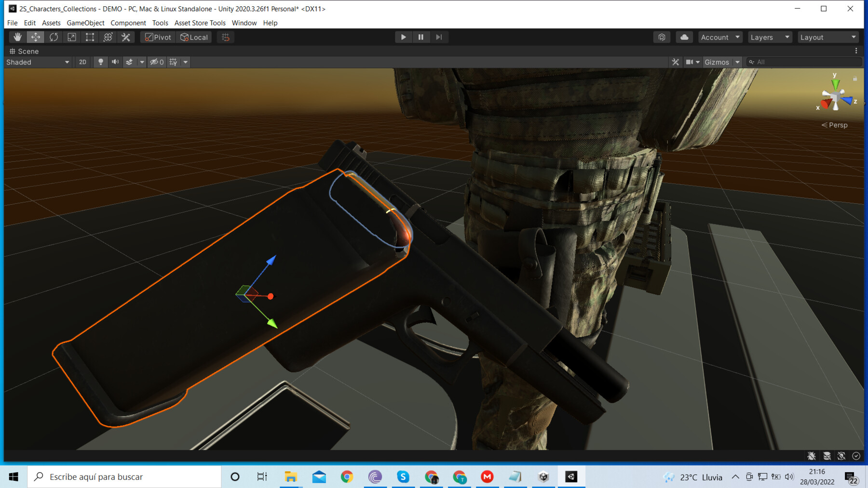The image size is (868, 488).
Task: Toggle scene audio
Action: (115, 62)
